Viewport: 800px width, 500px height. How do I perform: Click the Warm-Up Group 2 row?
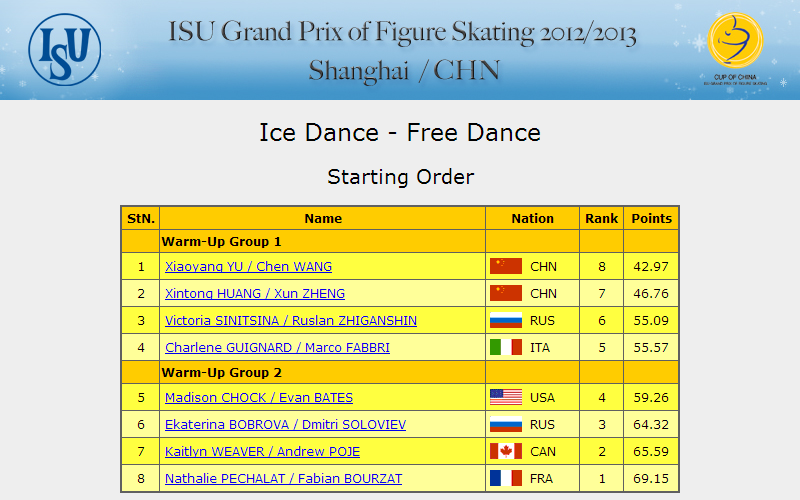tap(400, 372)
